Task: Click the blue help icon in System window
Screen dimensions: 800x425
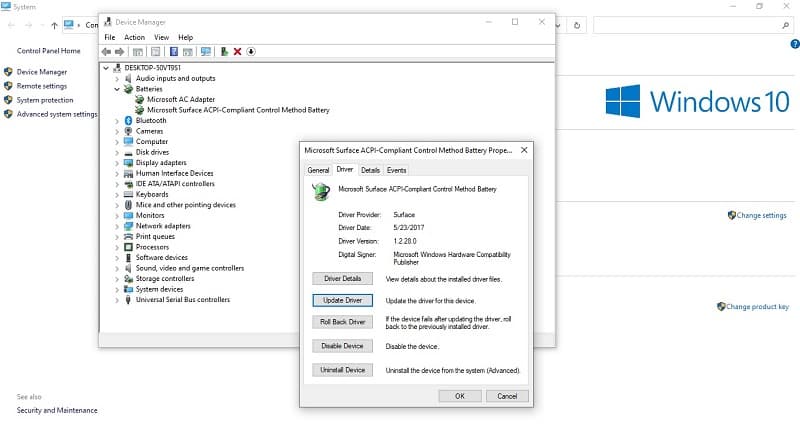Action: (x=795, y=44)
